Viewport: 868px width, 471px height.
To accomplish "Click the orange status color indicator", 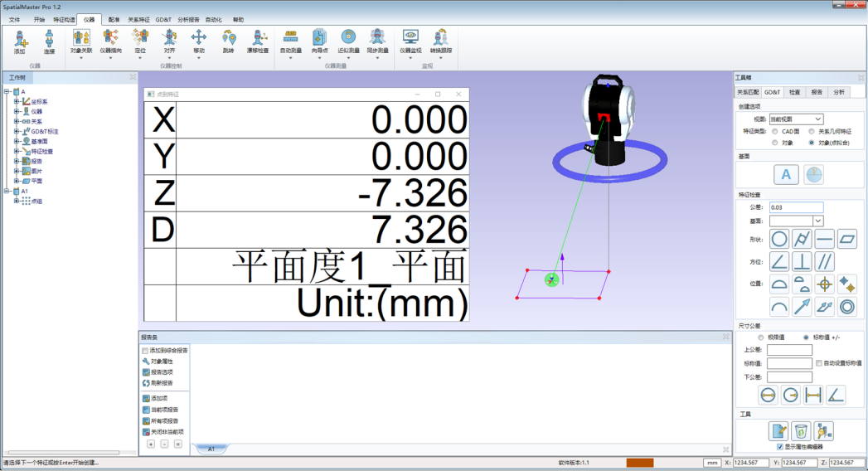I will click(x=639, y=463).
